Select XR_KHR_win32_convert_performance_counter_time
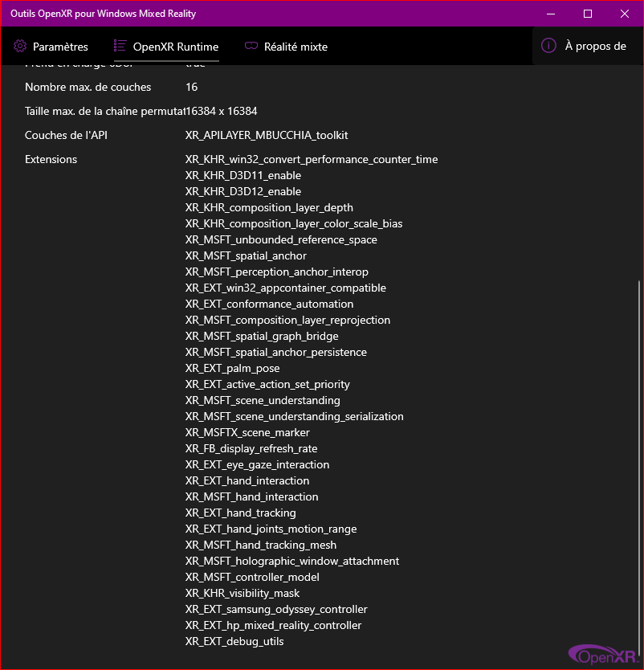Viewport: 644px width, 670px height. click(x=312, y=159)
